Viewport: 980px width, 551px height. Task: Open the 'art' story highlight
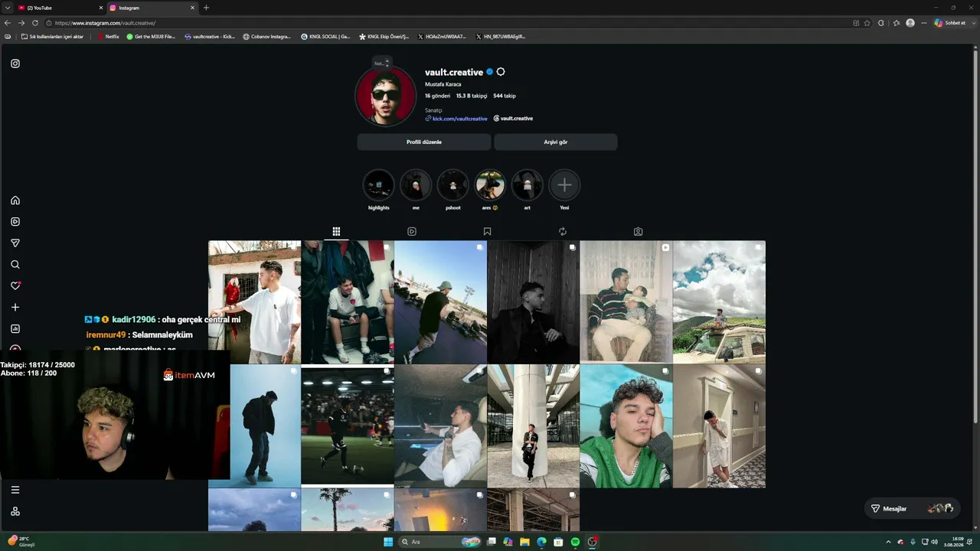click(x=527, y=185)
